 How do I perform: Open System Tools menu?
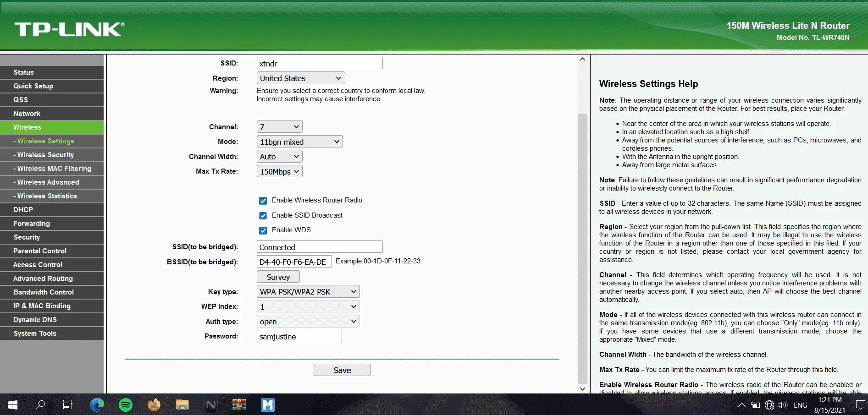[52, 333]
